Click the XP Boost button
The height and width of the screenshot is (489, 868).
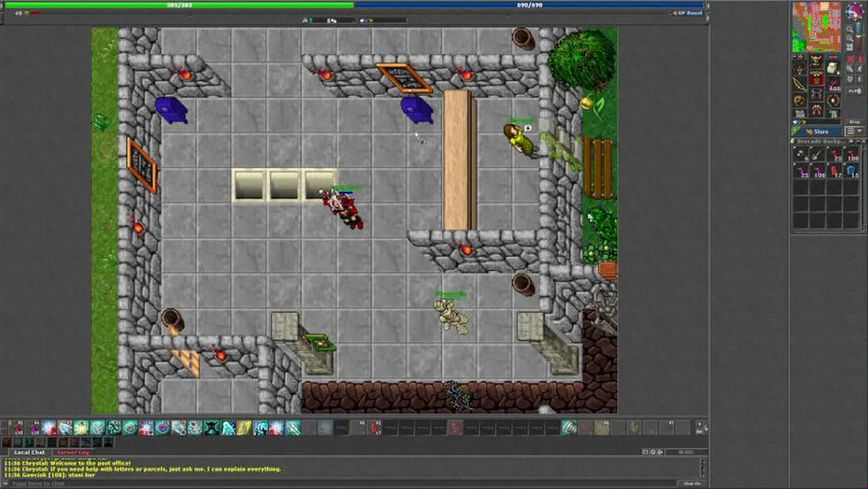[x=688, y=13]
